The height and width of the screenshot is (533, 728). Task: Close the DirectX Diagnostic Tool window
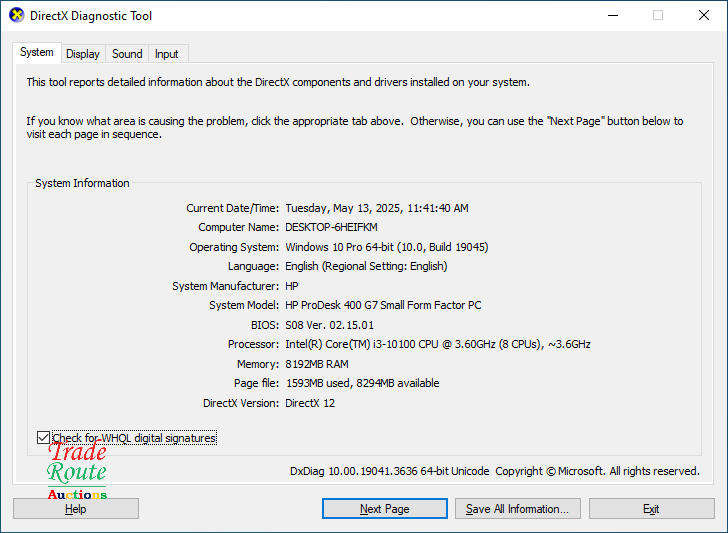(x=703, y=16)
